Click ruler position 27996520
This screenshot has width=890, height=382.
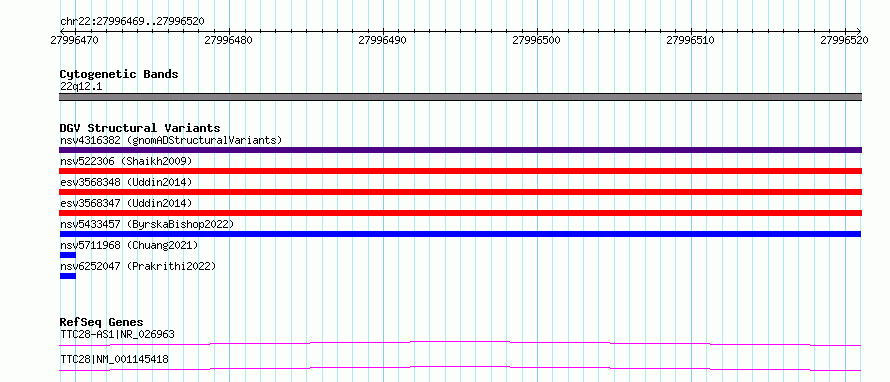point(845,40)
